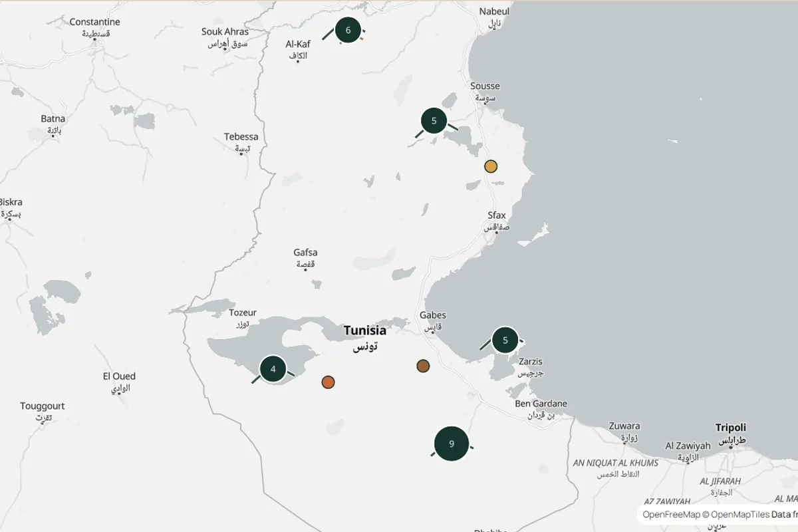Open the large cluster marker showing 9

tap(452, 444)
